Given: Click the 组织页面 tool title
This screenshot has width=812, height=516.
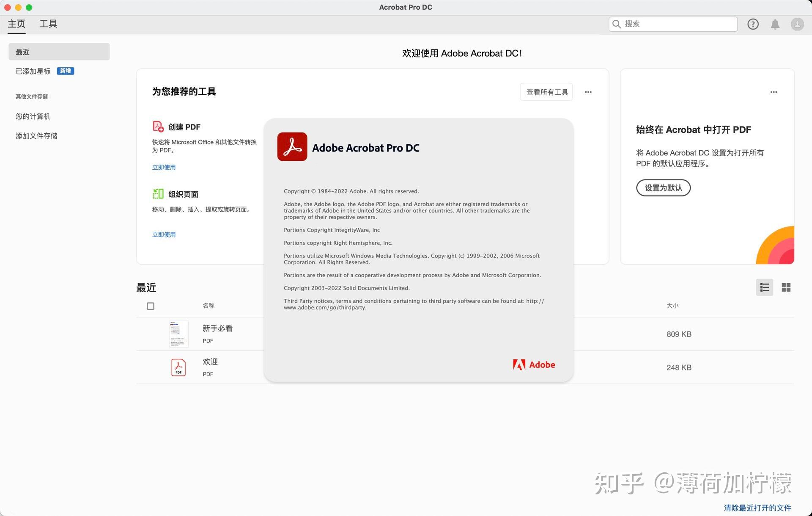Looking at the screenshot, I should tap(183, 194).
